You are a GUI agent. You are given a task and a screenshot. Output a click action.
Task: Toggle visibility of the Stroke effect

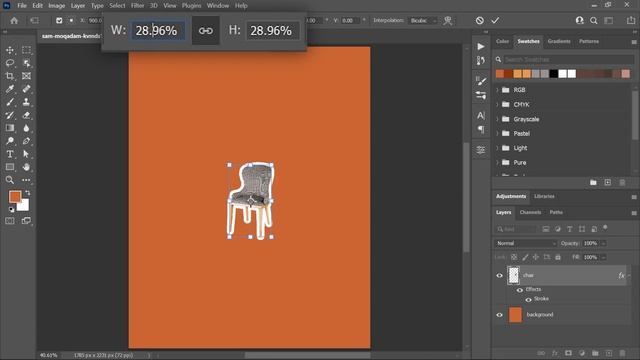pos(528,300)
